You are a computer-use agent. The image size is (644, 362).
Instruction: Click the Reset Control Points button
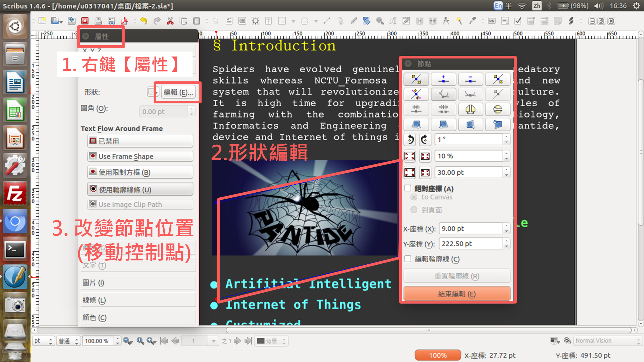click(498, 79)
